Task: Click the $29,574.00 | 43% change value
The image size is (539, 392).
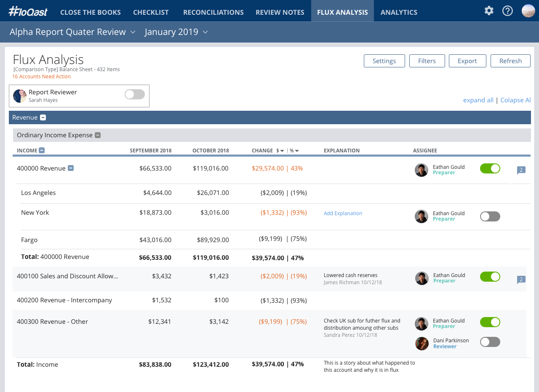Action: [278, 168]
